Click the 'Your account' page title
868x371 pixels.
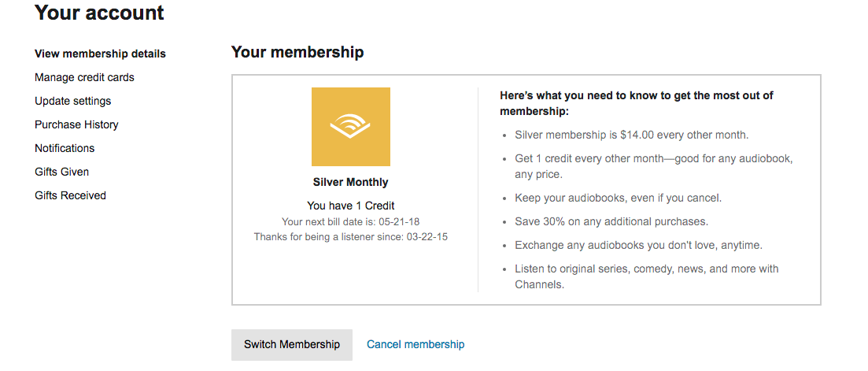99,13
